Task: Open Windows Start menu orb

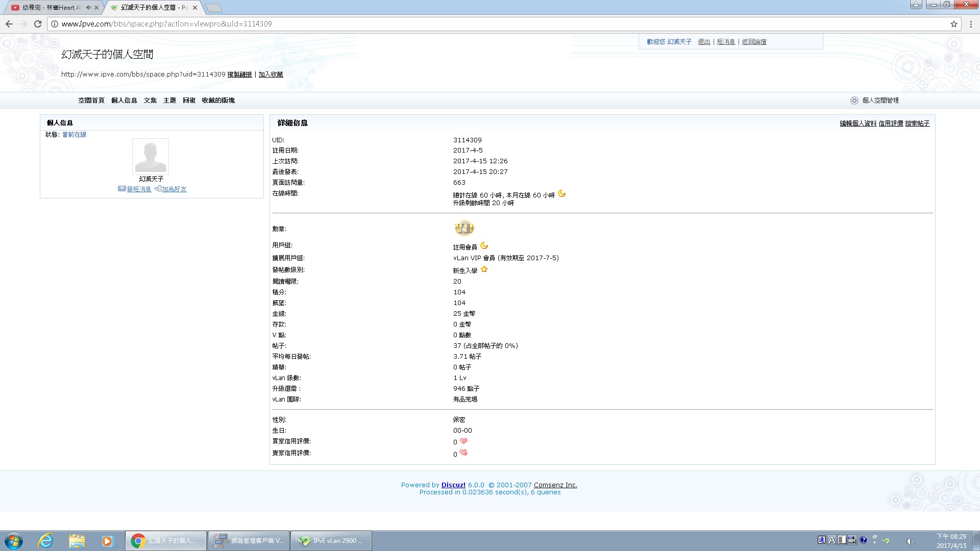Action: 14,541
